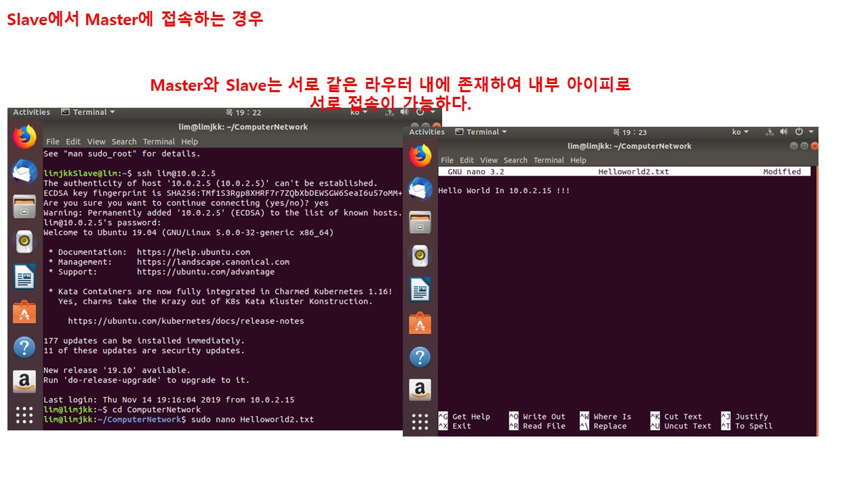
Task: Click 'Hello World In 10.0.2.15 !!!' text
Action: point(504,191)
